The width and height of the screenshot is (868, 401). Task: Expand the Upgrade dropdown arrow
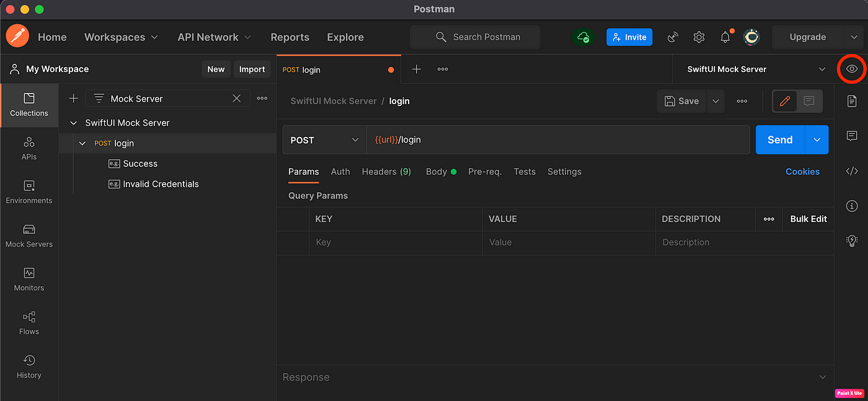coord(854,37)
